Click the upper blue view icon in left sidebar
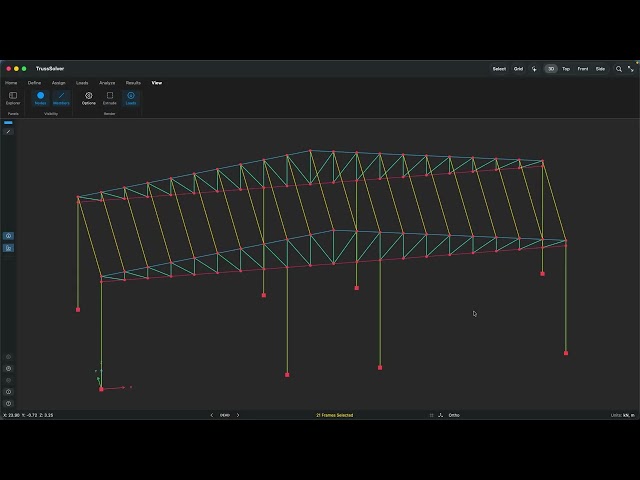The image size is (640, 480). pyautogui.click(x=8, y=236)
